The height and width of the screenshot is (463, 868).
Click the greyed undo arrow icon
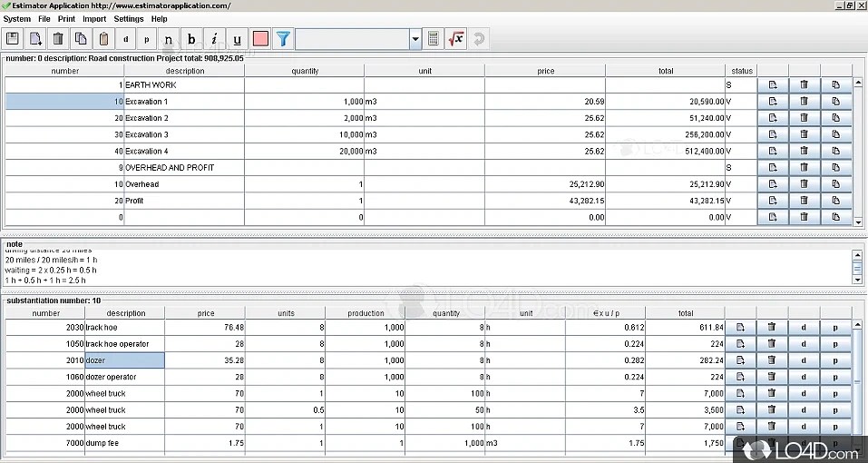pos(479,39)
